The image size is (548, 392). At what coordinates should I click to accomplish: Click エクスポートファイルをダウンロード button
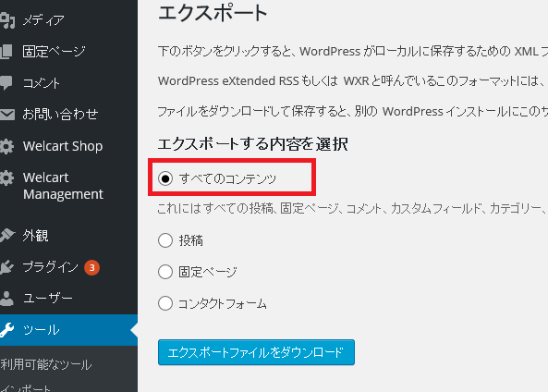[x=256, y=352]
